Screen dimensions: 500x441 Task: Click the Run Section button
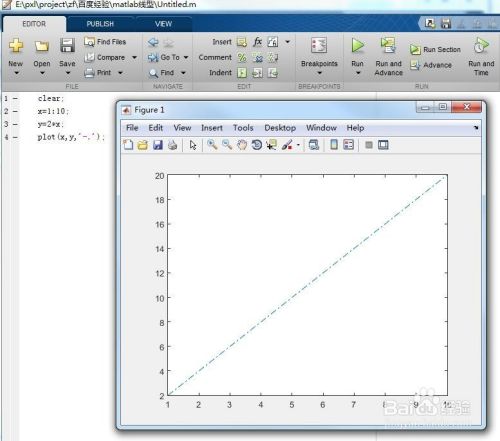tap(436, 50)
